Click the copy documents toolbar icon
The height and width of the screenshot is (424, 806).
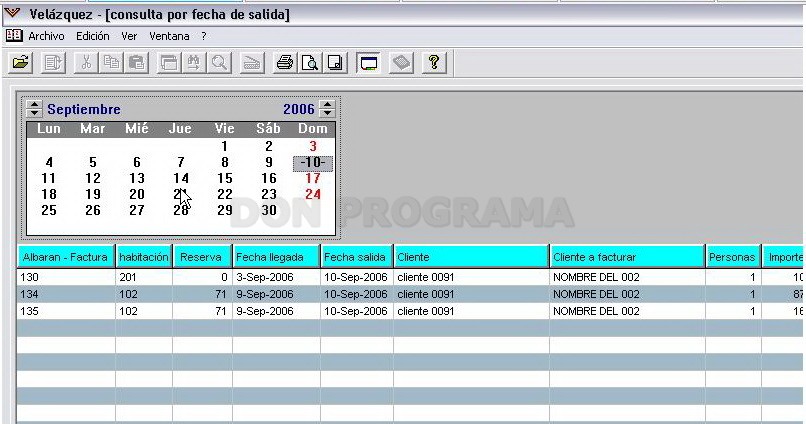point(111,63)
